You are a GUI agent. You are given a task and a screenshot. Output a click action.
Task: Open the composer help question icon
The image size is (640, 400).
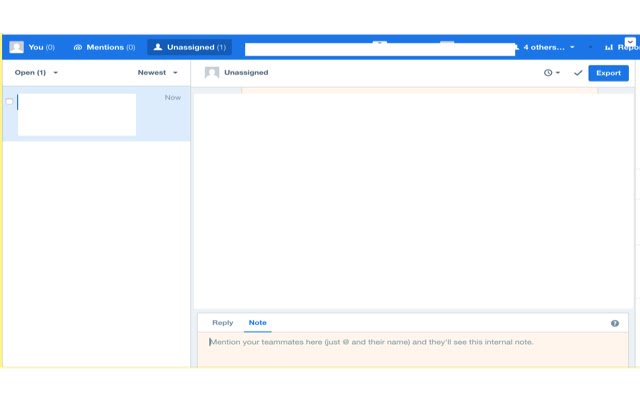(x=615, y=323)
